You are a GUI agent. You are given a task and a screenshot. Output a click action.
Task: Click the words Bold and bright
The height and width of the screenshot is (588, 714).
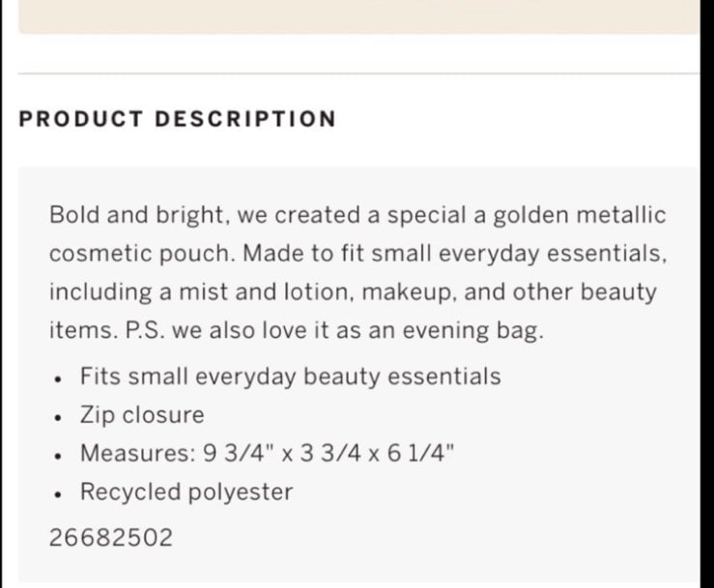(137, 215)
